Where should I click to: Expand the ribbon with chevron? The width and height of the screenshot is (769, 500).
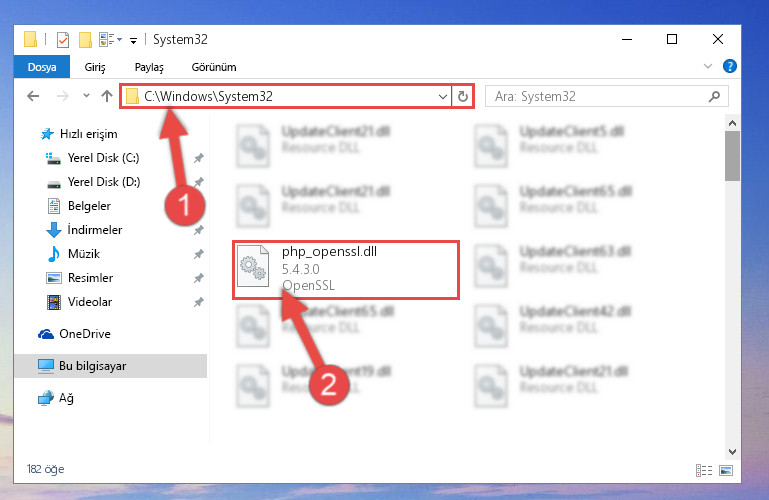pos(708,66)
